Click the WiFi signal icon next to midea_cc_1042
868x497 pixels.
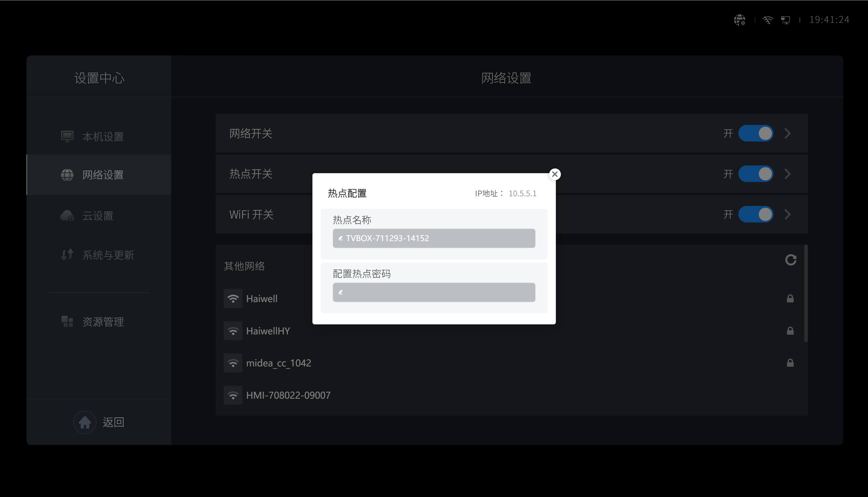coord(233,363)
